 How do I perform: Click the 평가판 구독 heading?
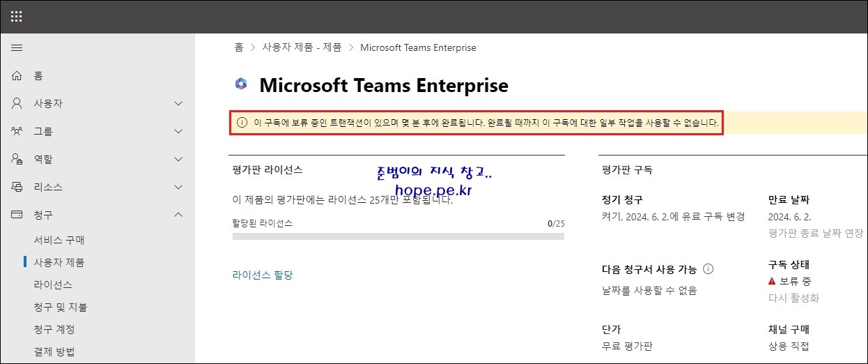coord(627,169)
